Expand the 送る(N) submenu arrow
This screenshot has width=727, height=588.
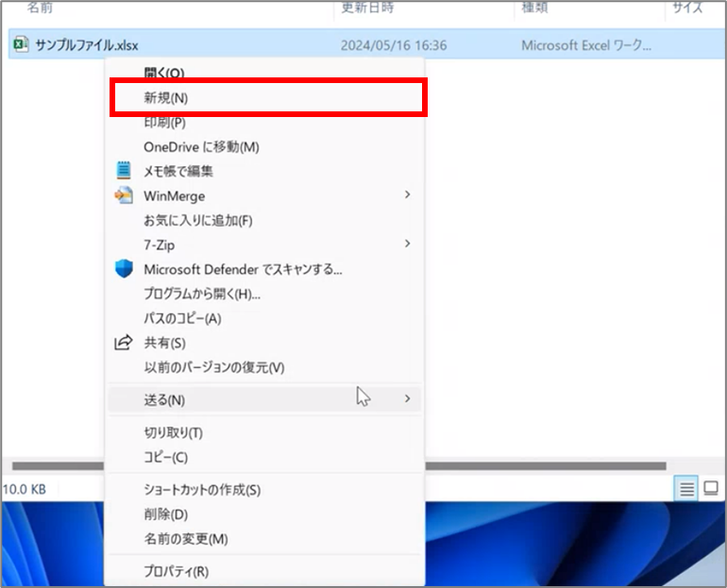pyautogui.click(x=407, y=399)
